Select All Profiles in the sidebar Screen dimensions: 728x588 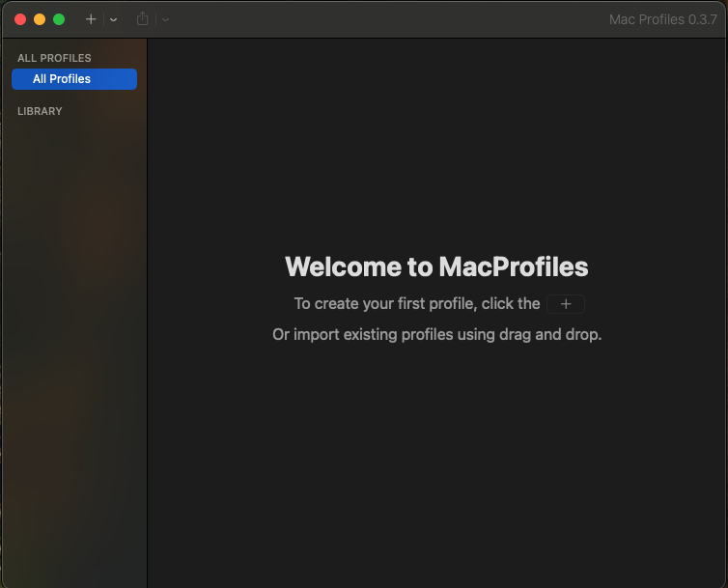pyautogui.click(x=74, y=79)
